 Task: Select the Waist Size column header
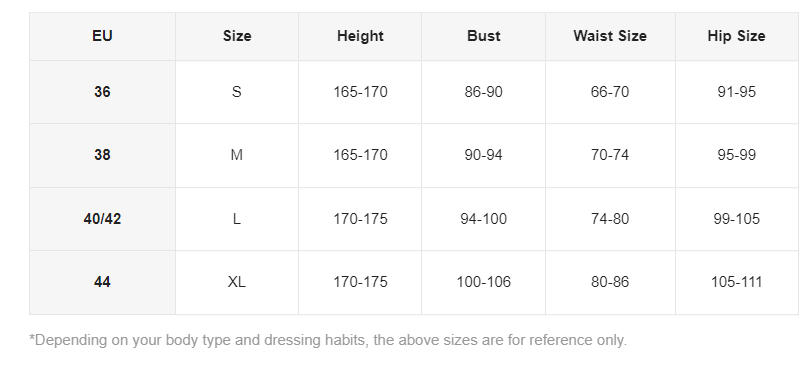coord(610,36)
